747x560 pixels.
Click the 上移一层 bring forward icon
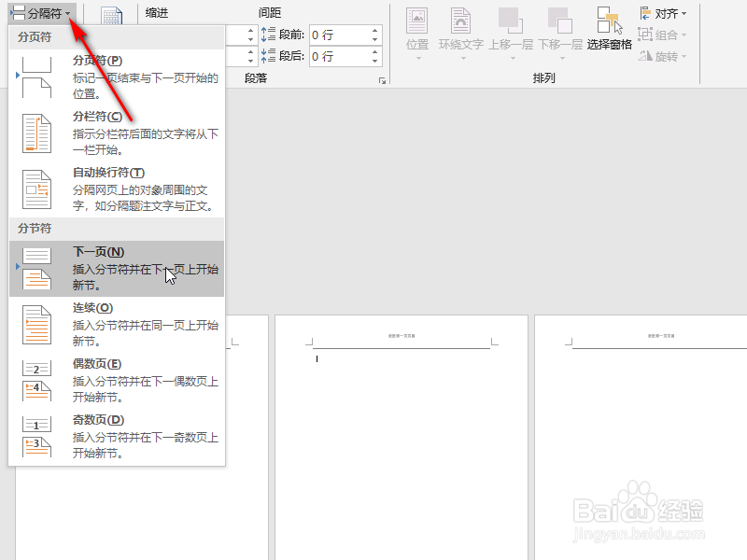[x=511, y=21]
